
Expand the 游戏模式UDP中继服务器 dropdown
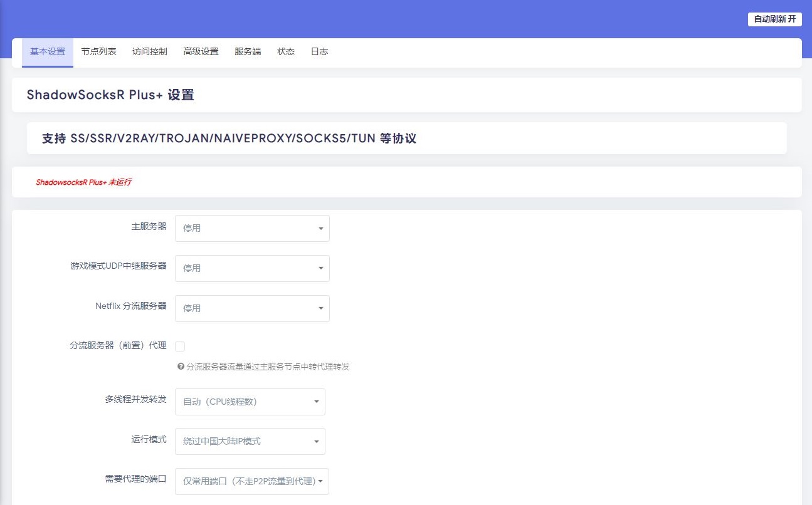click(252, 268)
